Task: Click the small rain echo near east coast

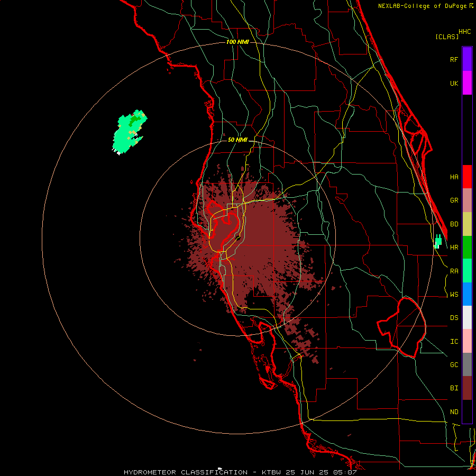Action: [x=438, y=242]
